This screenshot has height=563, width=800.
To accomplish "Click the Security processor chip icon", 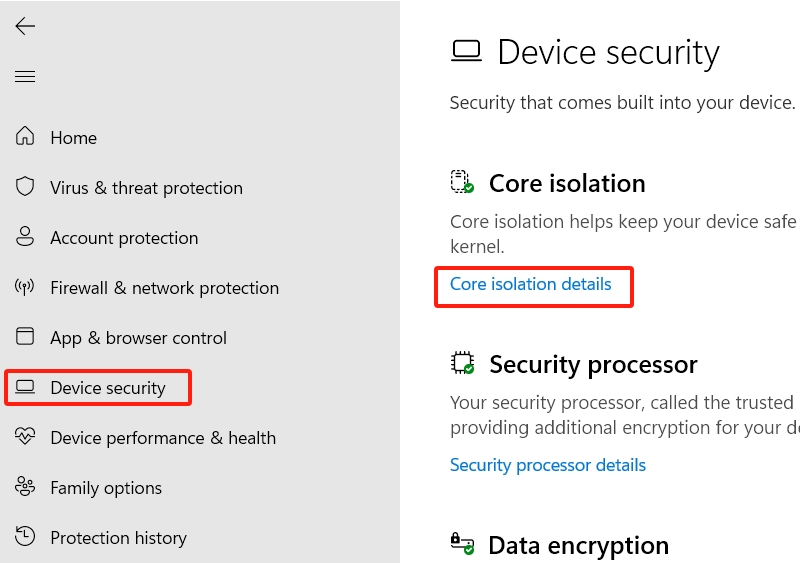I will (462, 363).
